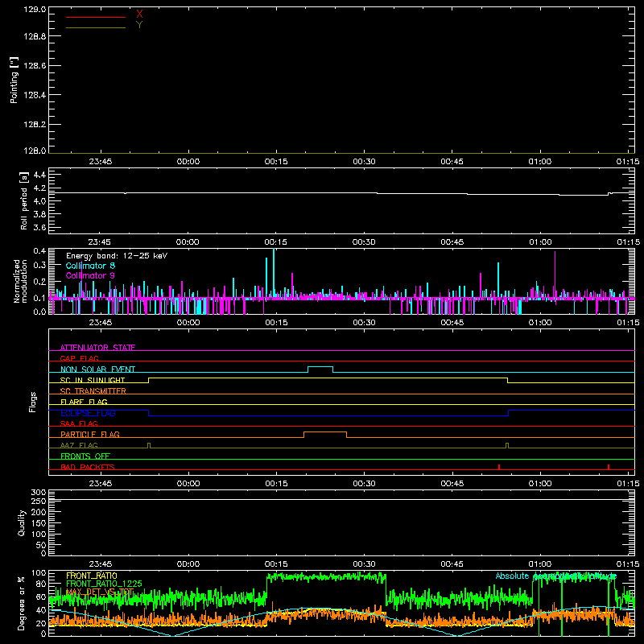Click the PARTICLE_FLAG label
The height and width of the screenshot is (644, 644).
click(90, 434)
